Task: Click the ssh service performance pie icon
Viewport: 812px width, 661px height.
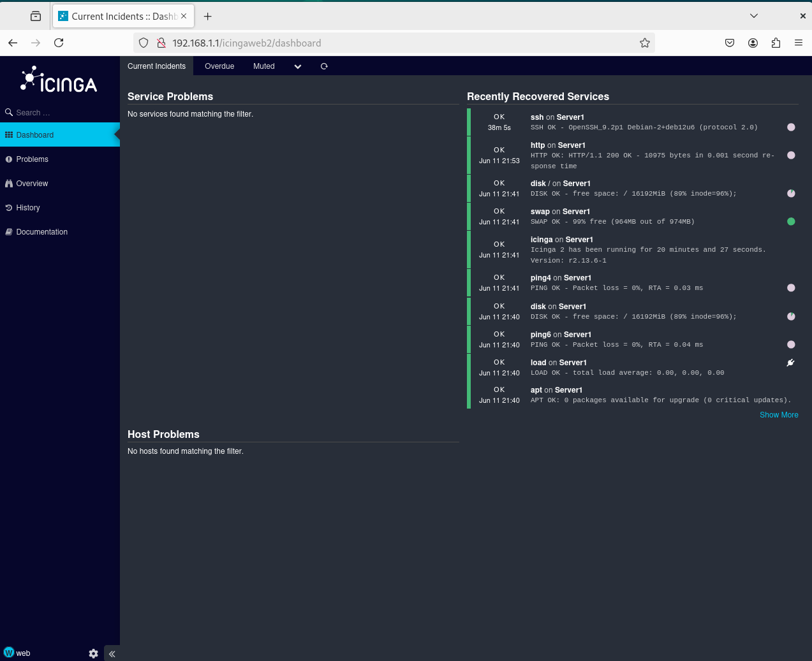Action: [791, 127]
